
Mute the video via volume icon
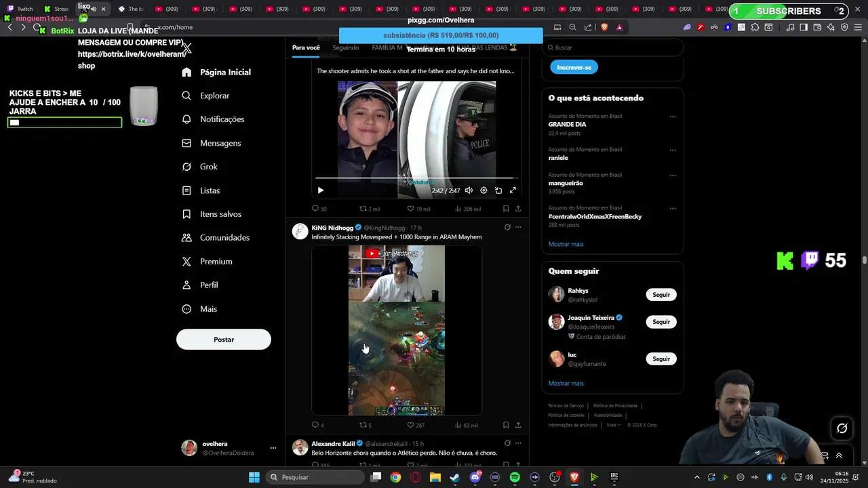tap(469, 190)
